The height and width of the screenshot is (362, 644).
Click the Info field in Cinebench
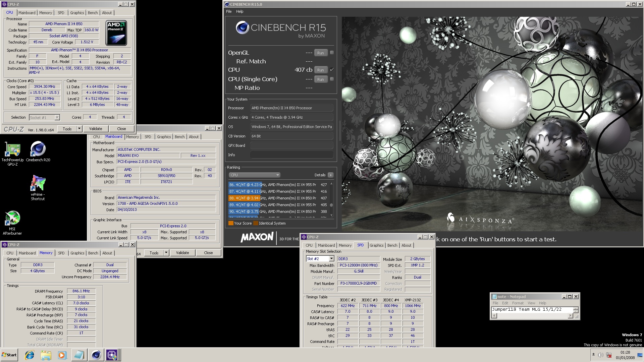[x=291, y=155]
